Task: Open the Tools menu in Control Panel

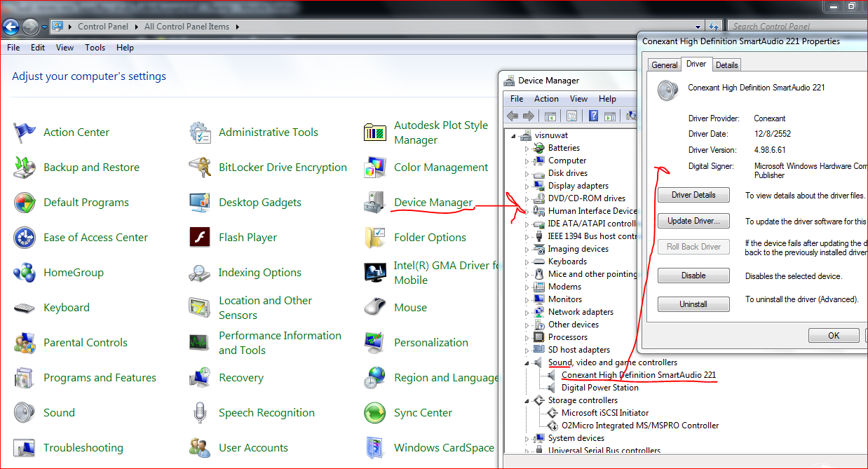Action: tap(95, 48)
